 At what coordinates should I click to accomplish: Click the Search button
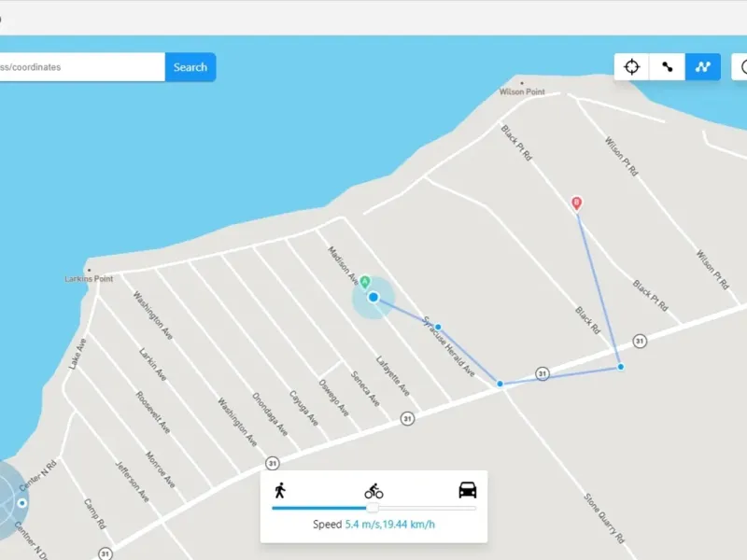click(190, 67)
